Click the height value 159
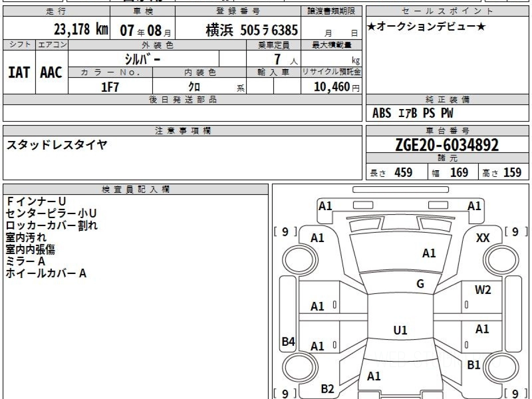Viewport: 532px width, 399px height. tap(512, 172)
